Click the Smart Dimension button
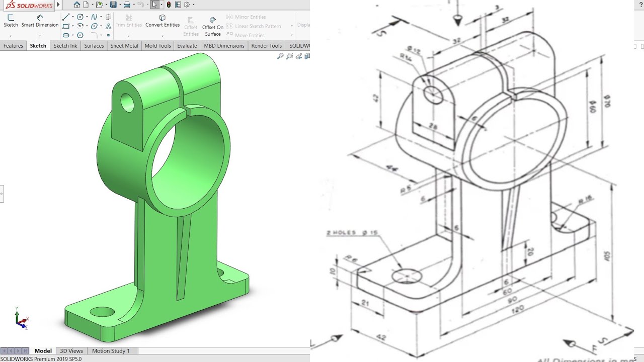 40,21
